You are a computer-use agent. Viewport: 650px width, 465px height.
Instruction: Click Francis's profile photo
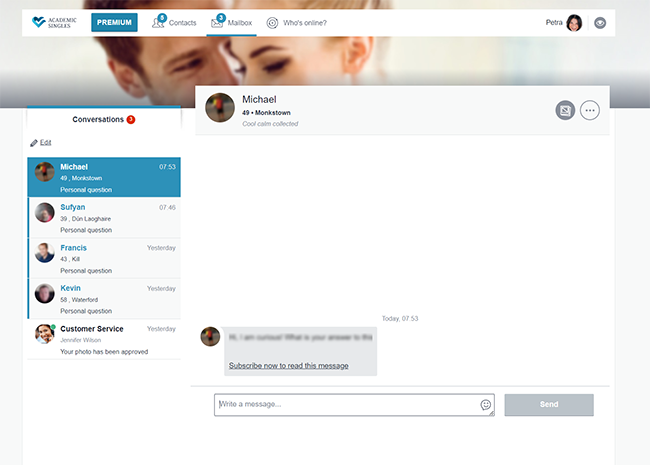(x=44, y=253)
